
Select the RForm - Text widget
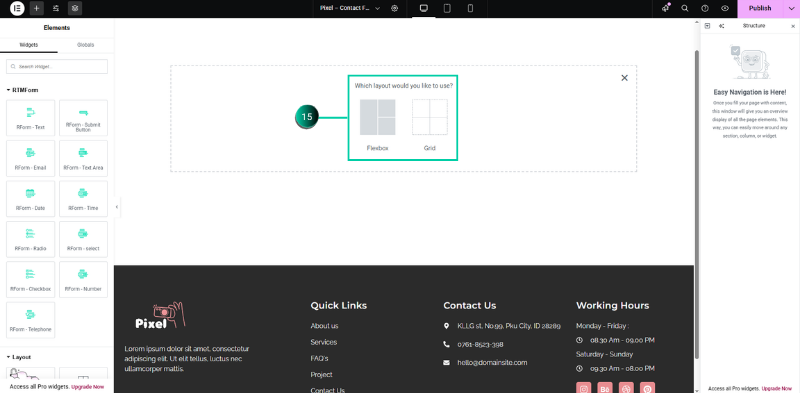click(30, 118)
